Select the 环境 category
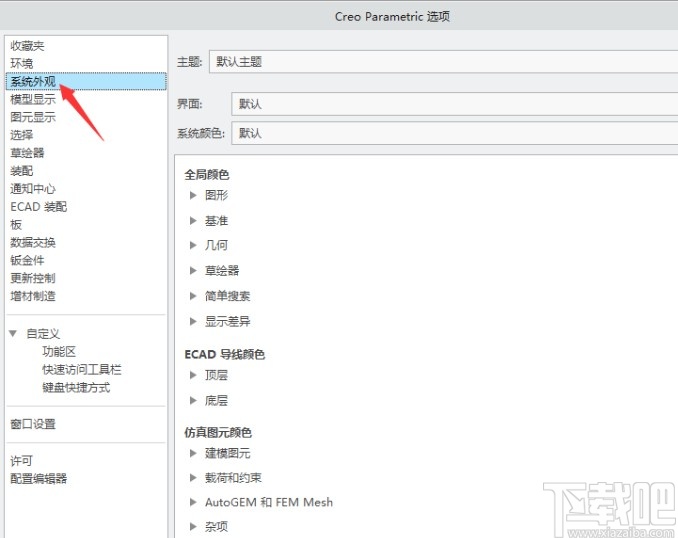This screenshot has height=538, width=678. click(x=22, y=63)
